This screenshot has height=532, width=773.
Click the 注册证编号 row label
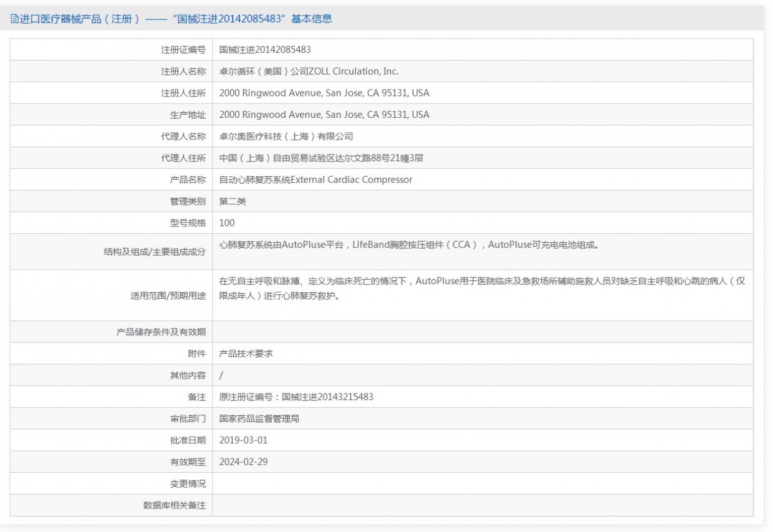[183, 50]
